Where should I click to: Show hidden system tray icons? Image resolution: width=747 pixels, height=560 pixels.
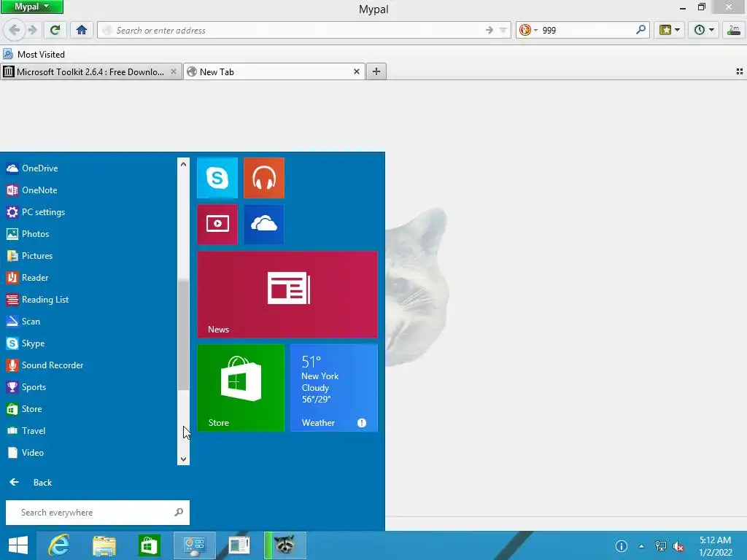pyautogui.click(x=641, y=546)
